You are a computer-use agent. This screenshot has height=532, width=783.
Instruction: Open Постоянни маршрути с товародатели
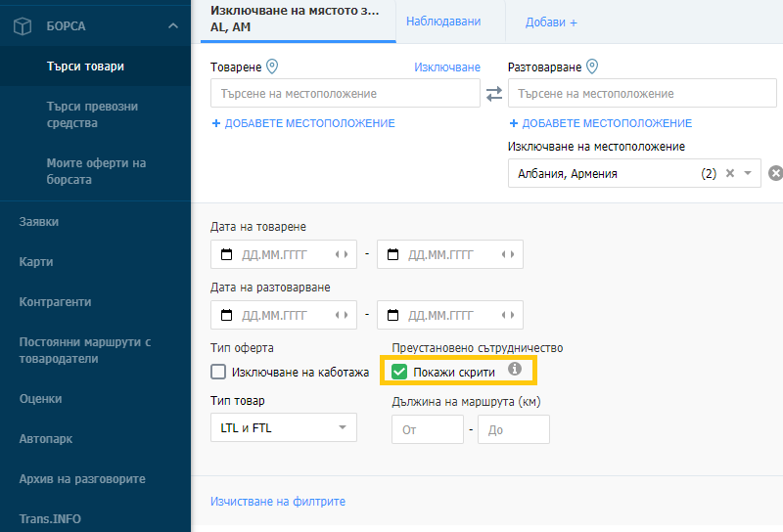pyautogui.click(x=85, y=350)
